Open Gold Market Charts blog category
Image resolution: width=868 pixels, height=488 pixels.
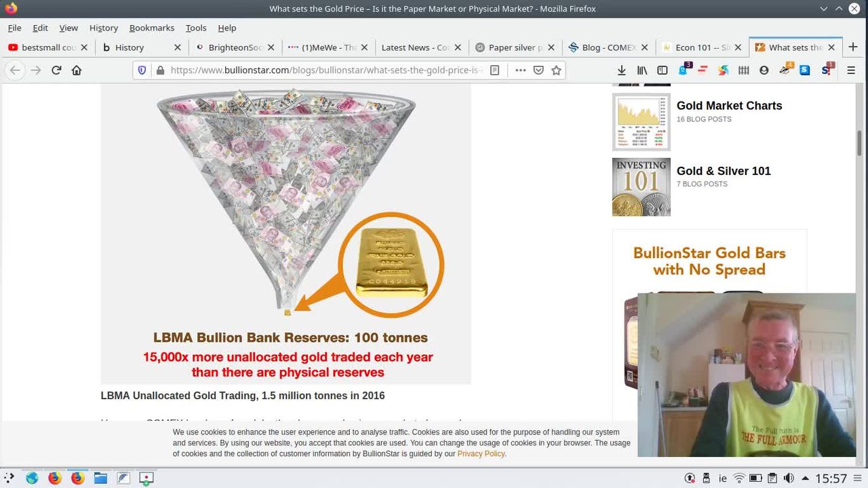[729, 106]
